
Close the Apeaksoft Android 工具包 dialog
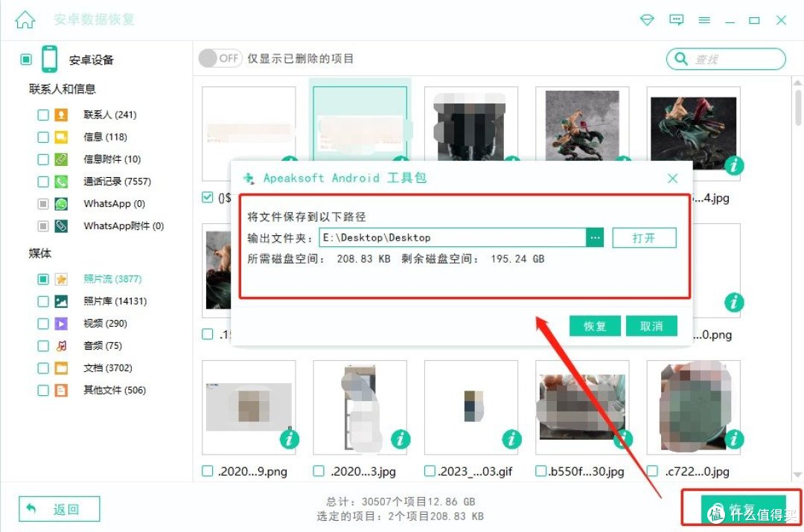pyautogui.click(x=672, y=179)
